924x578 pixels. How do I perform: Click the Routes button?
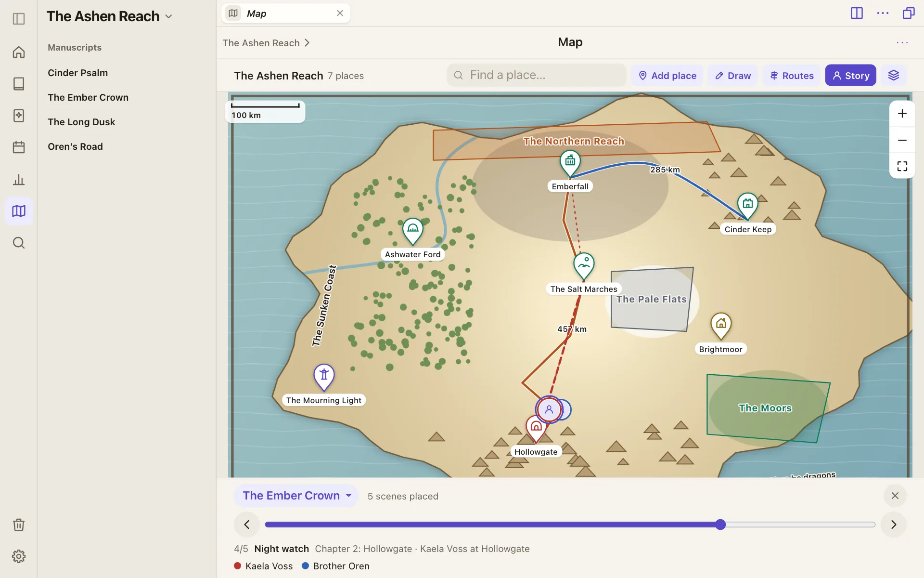pos(792,76)
